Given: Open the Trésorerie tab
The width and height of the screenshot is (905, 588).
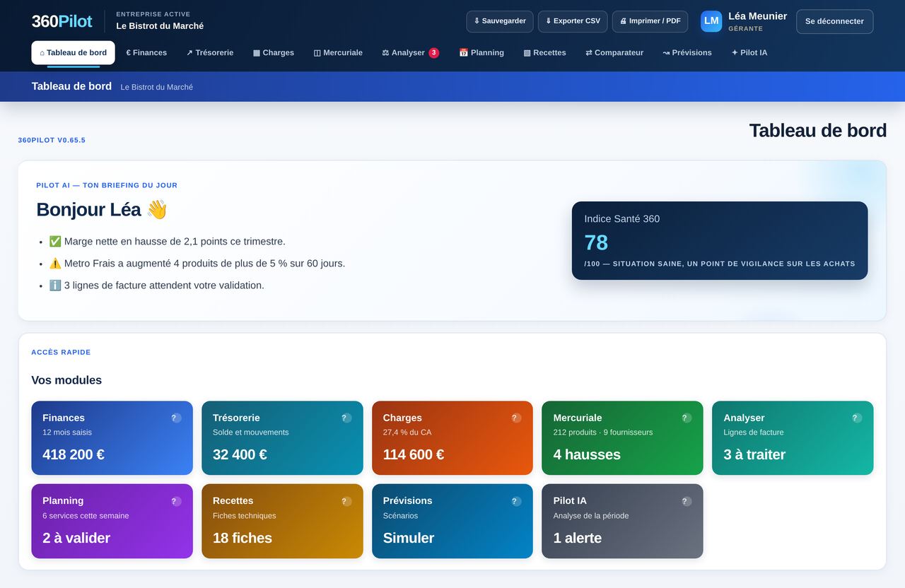Looking at the screenshot, I should click(210, 52).
